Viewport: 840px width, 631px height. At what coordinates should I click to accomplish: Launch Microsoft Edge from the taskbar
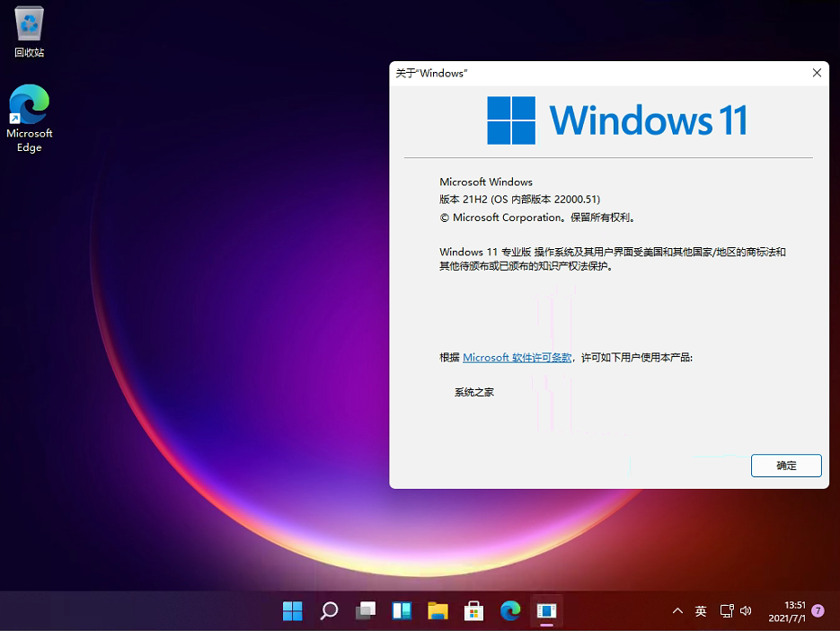coord(510,610)
